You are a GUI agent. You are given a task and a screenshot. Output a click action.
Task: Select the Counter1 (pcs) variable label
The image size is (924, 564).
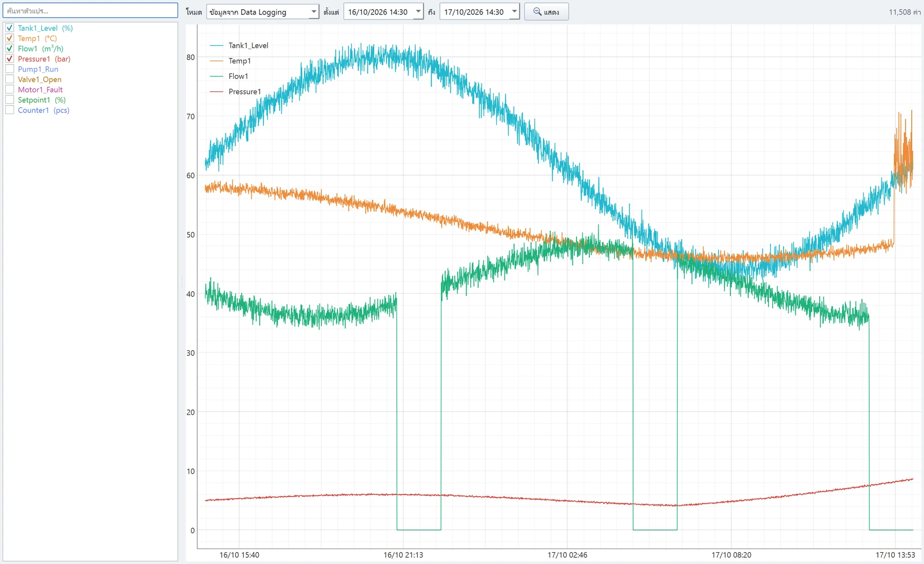pos(44,110)
